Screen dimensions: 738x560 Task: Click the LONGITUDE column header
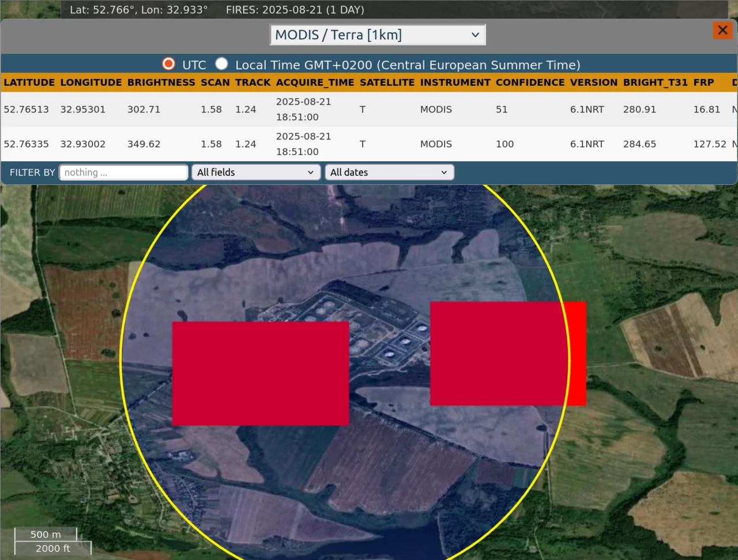91,82
